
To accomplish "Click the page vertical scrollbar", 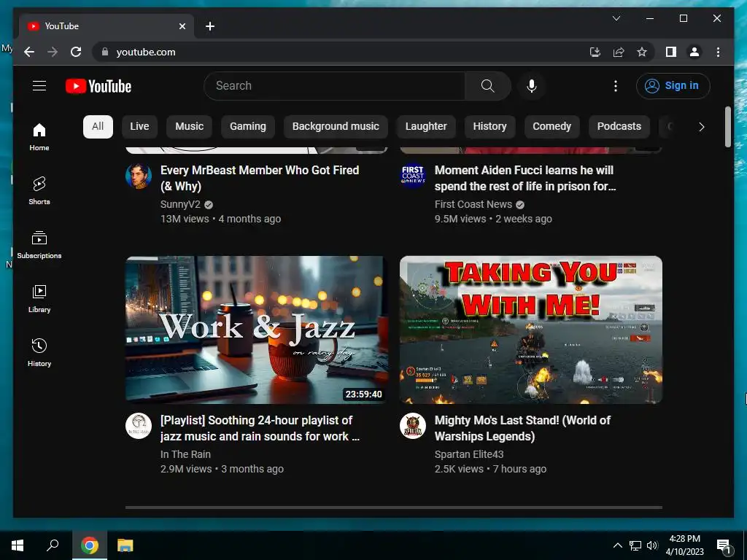I will [728, 127].
